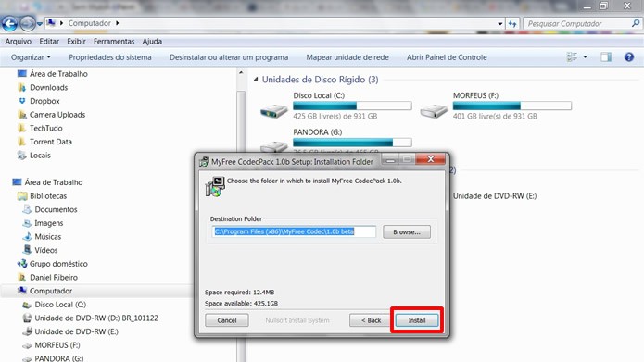The height and width of the screenshot is (362, 644).
Task: Select lower Área de Trabalho tree root
Action: (x=54, y=182)
